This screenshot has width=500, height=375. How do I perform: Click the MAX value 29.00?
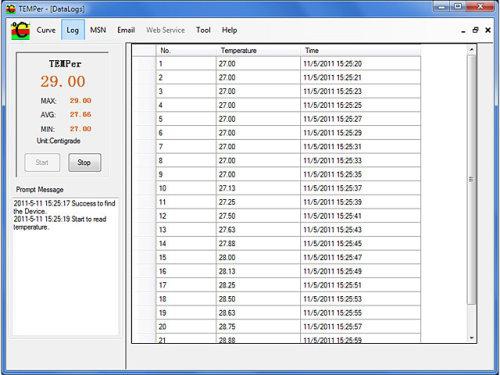[x=80, y=101]
